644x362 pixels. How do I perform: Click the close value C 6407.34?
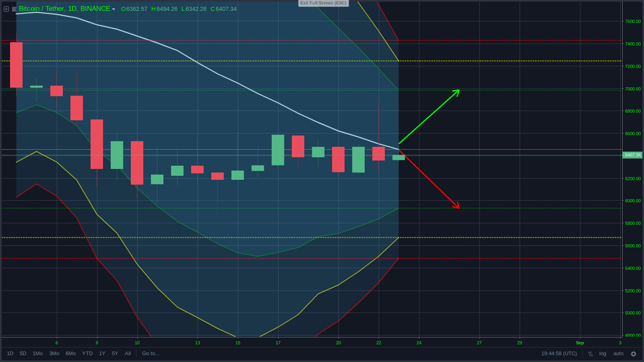coord(223,9)
